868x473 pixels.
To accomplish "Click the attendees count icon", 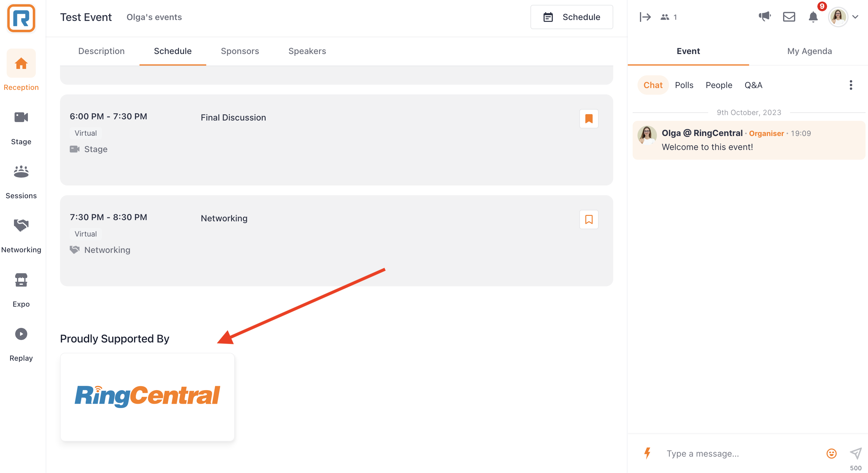I will tap(664, 17).
